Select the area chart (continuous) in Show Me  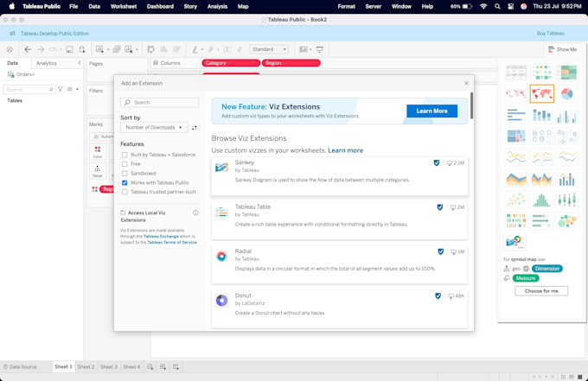tap(516, 179)
